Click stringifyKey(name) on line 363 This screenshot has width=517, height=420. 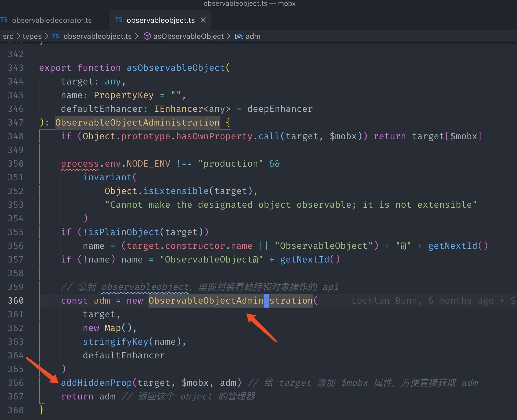132,342
